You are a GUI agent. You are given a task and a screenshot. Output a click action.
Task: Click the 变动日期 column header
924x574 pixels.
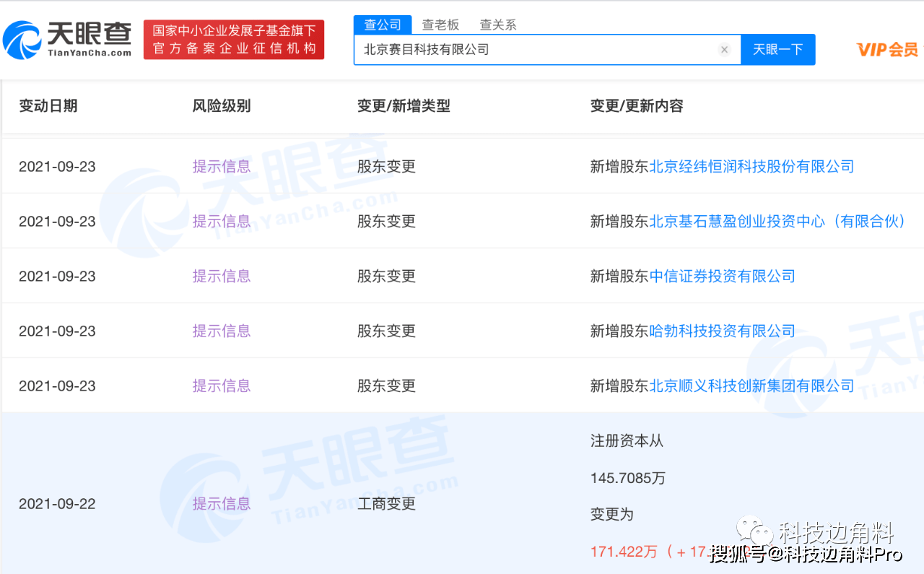[x=48, y=106]
